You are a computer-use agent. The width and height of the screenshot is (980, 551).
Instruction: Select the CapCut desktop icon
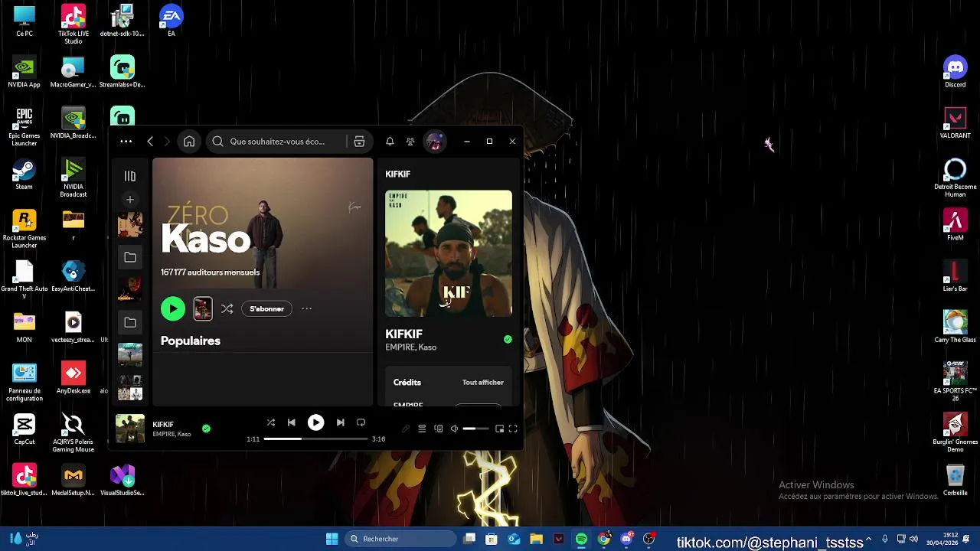pos(24,429)
